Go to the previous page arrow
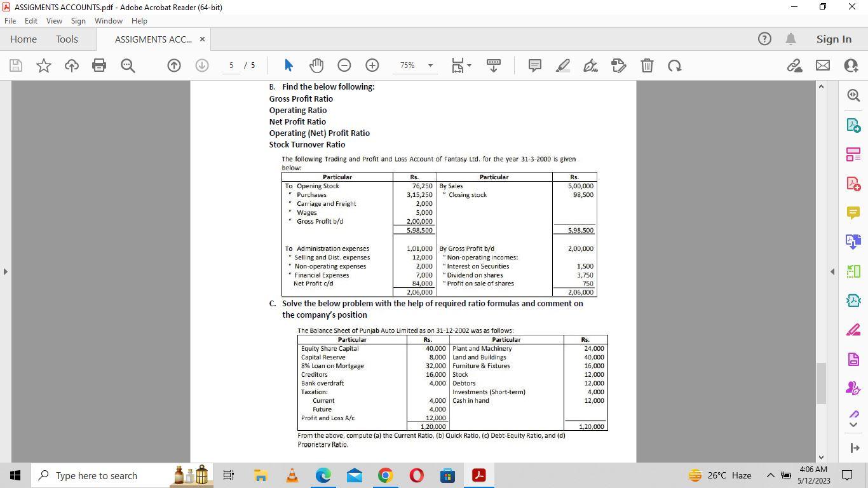This screenshot has height=488, width=868. tap(174, 65)
